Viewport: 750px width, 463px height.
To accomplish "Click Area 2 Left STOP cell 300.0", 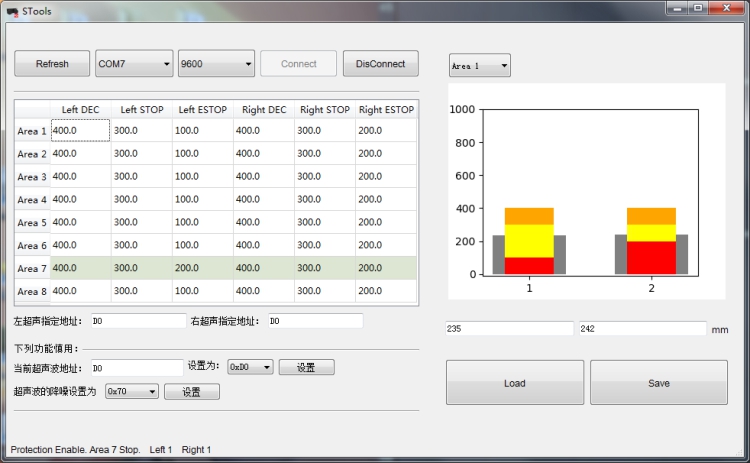I will [142, 153].
